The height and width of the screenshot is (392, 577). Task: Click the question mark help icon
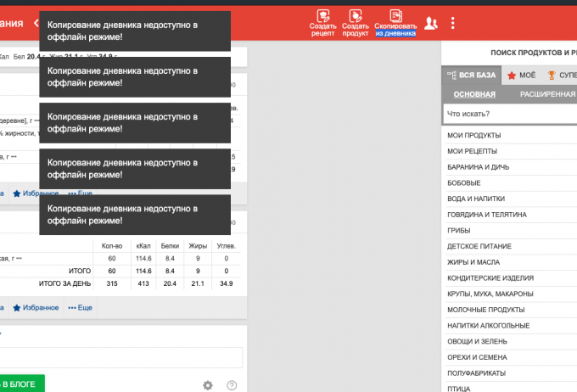point(232,385)
